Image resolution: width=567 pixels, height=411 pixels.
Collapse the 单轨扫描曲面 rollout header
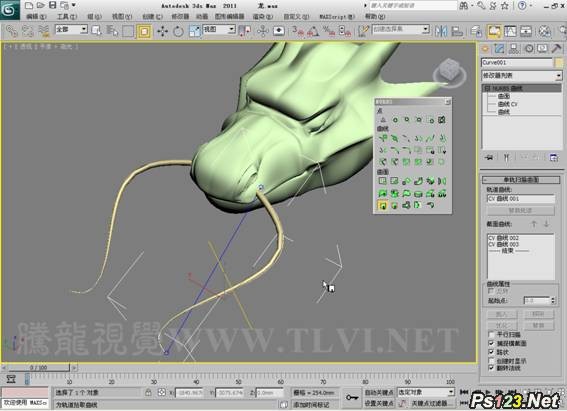tap(521, 180)
